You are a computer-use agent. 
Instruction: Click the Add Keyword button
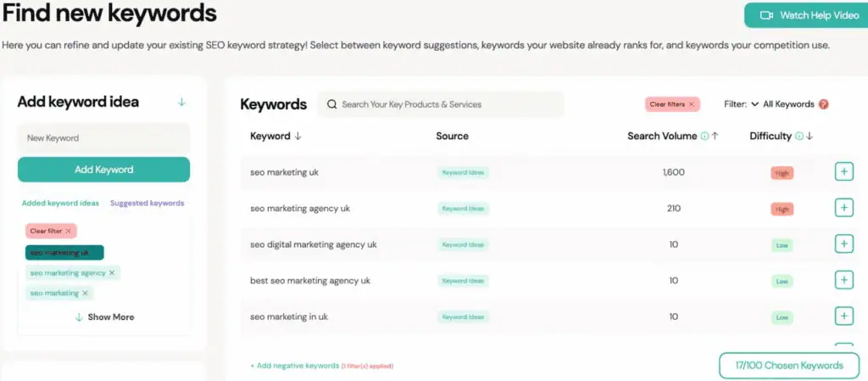(x=103, y=170)
